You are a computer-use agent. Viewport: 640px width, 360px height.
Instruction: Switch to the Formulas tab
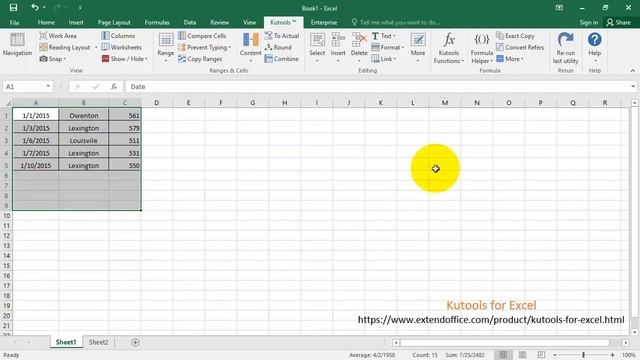[157, 22]
